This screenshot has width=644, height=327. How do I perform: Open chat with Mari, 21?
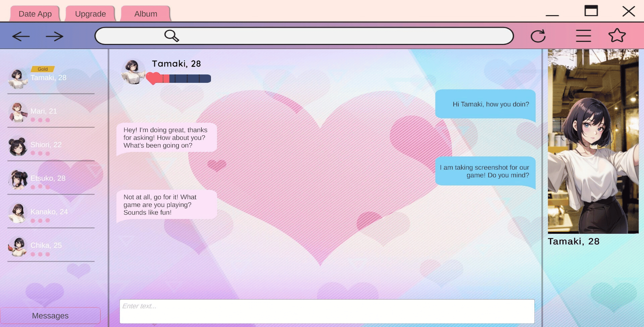[44, 111]
